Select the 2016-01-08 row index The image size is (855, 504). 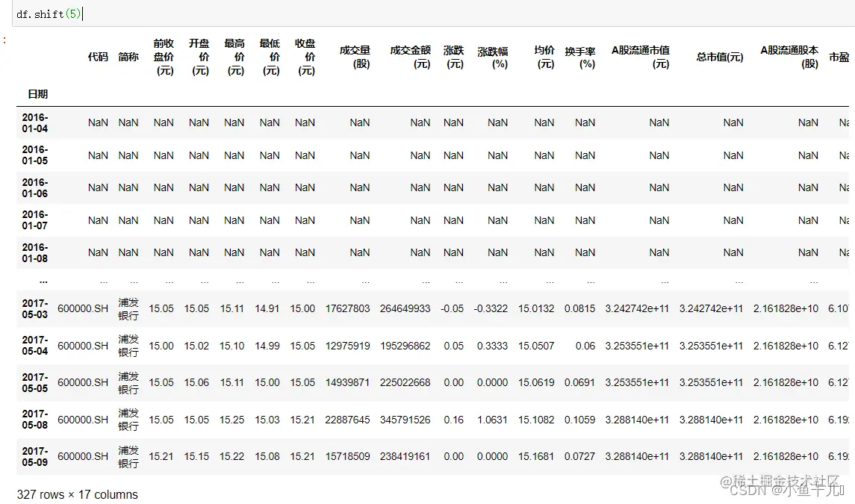pos(35,252)
